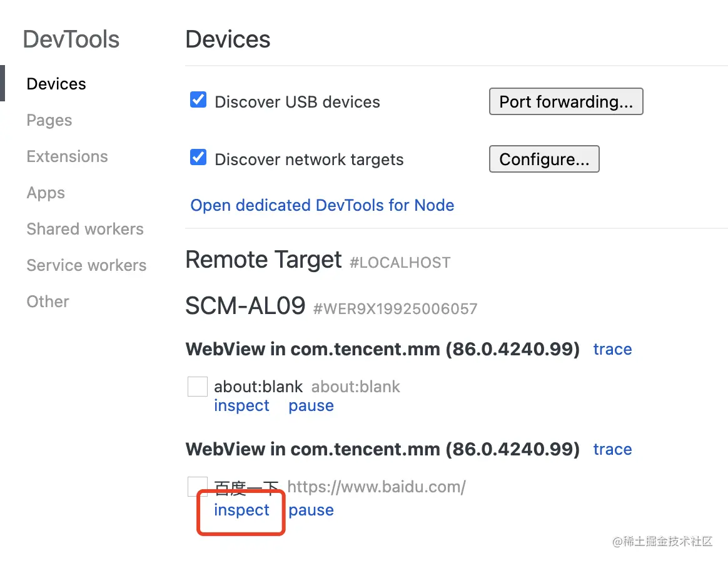Open the Service workers section

point(86,265)
